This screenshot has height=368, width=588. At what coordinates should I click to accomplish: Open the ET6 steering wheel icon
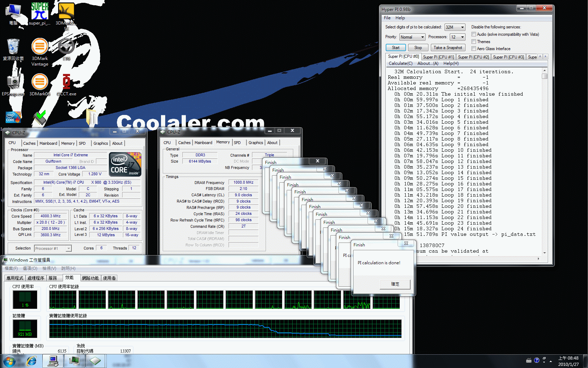[66, 49]
